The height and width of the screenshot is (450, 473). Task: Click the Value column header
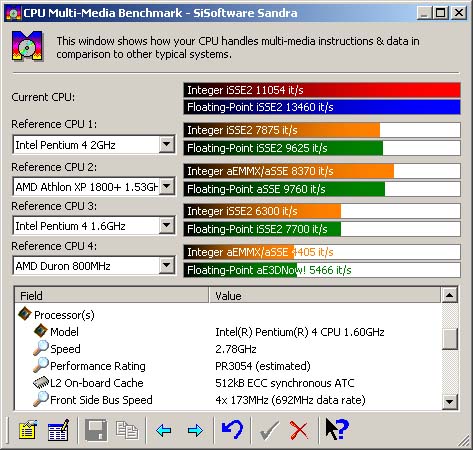[325, 296]
